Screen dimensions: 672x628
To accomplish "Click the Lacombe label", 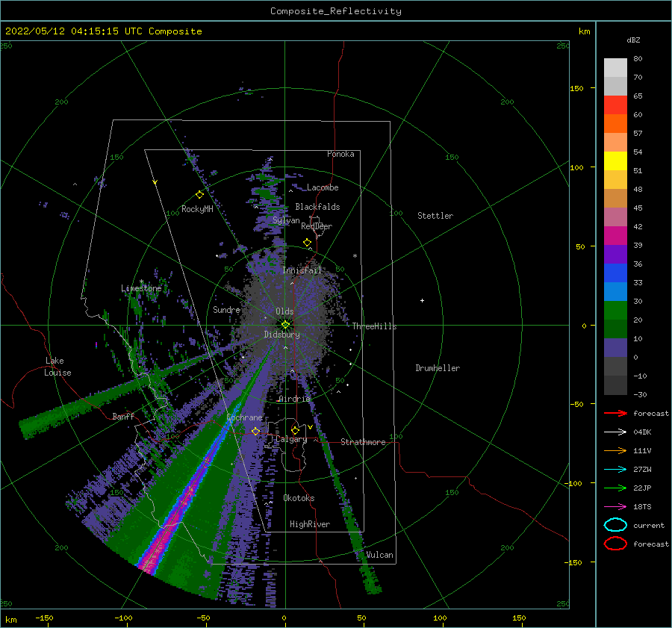I will tap(323, 187).
